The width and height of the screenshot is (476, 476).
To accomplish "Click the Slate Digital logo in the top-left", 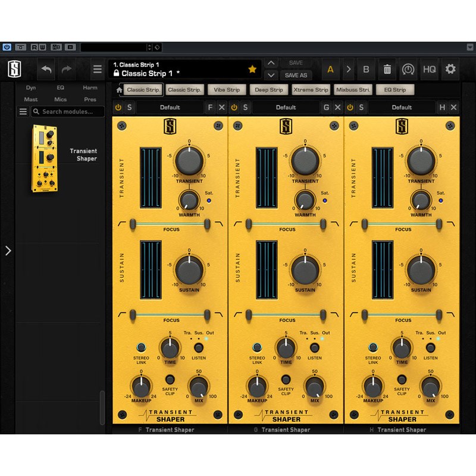I will click(x=14, y=69).
